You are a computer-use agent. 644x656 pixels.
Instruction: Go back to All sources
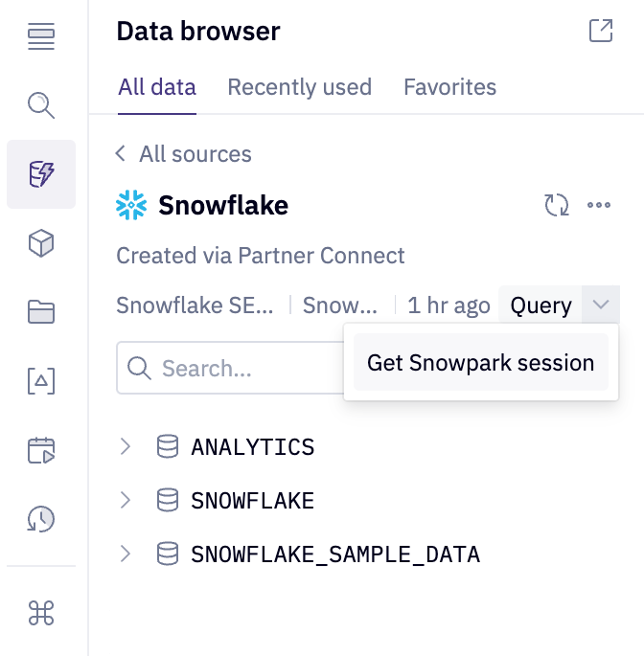pos(184,154)
